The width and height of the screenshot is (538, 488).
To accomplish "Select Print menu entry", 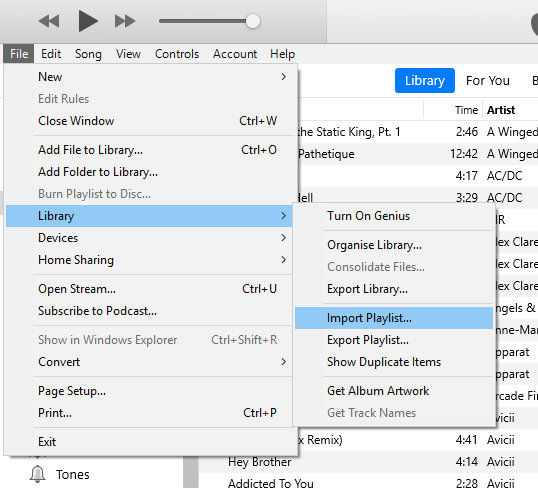I will 149,413.
